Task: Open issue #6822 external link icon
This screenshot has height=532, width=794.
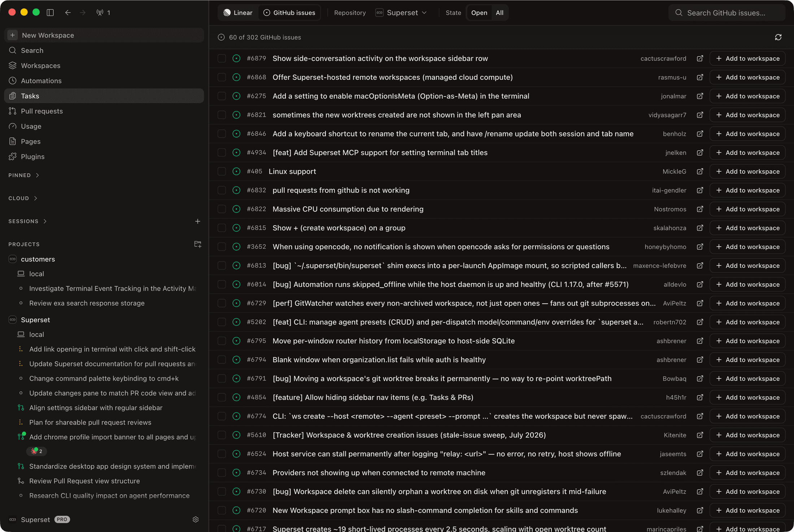Action: tap(700, 209)
